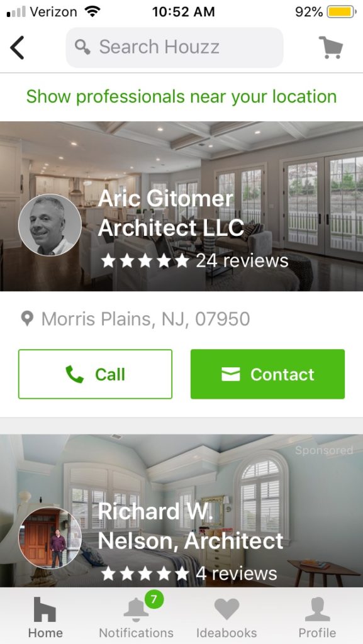
Task: Contact Aric Gitomer Architect
Action: tap(268, 374)
